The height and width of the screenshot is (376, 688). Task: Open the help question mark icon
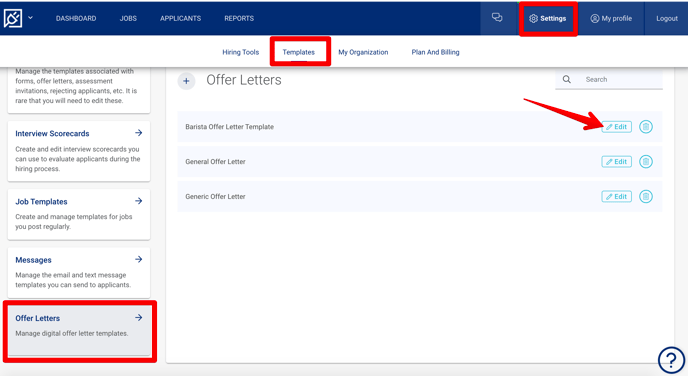coord(671,360)
